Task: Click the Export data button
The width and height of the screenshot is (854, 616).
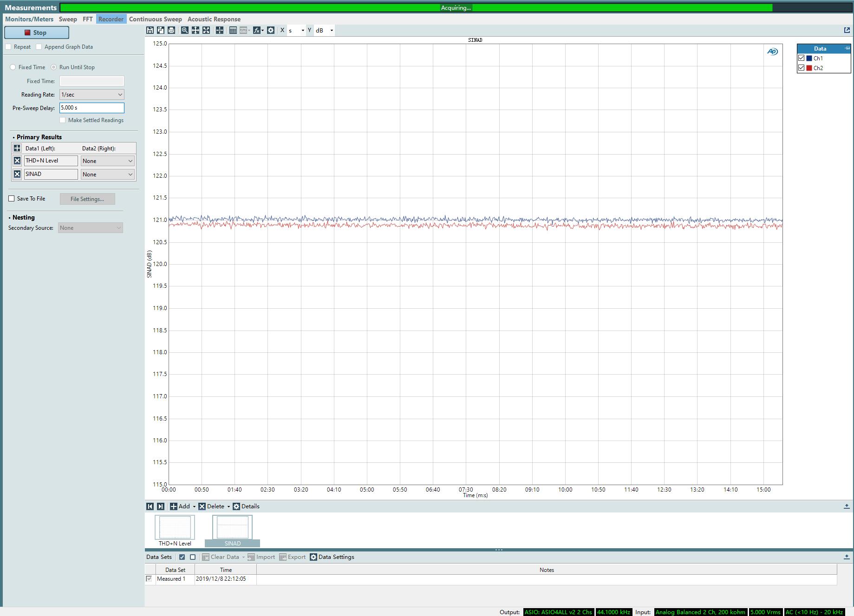Action: point(292,557)
